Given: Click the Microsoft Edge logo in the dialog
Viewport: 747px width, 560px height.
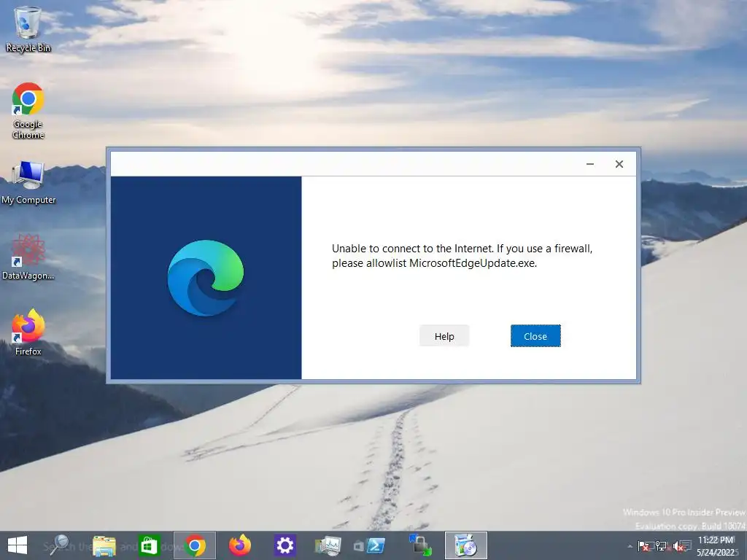Looking at the screenshot, I should click(x=206, y=278).
